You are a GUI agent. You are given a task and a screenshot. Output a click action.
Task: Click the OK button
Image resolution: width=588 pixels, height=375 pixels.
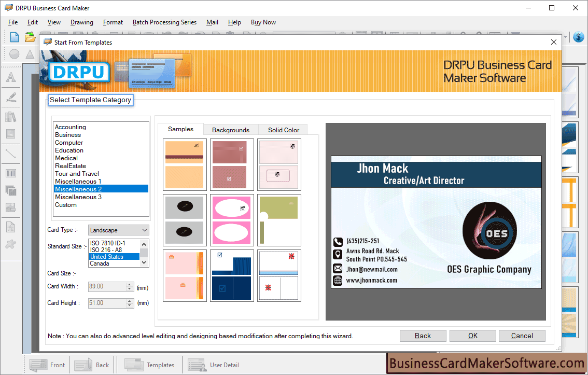(x=472, y=336)
